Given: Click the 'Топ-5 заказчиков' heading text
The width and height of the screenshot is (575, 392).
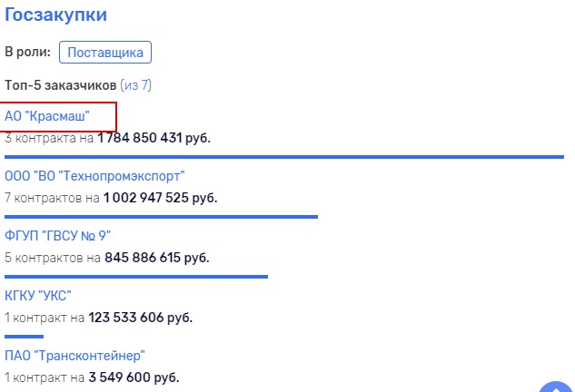Looking at the screenshot, I should pos(61,85).
